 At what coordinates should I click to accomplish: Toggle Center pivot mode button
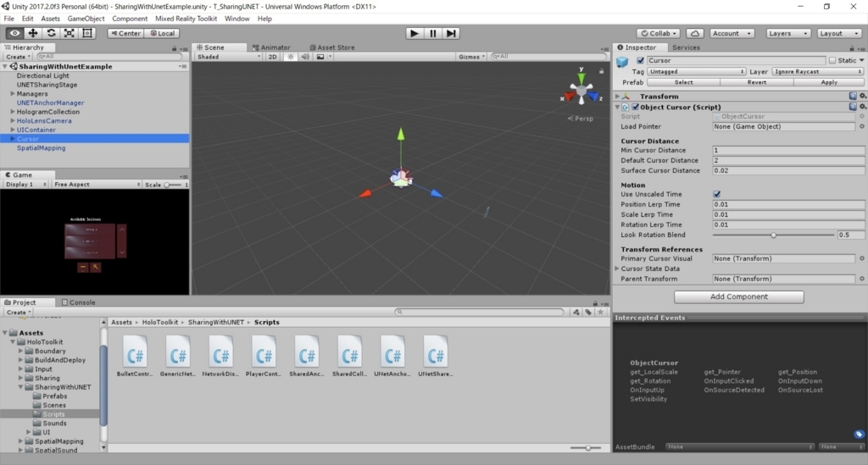point(125,33)
